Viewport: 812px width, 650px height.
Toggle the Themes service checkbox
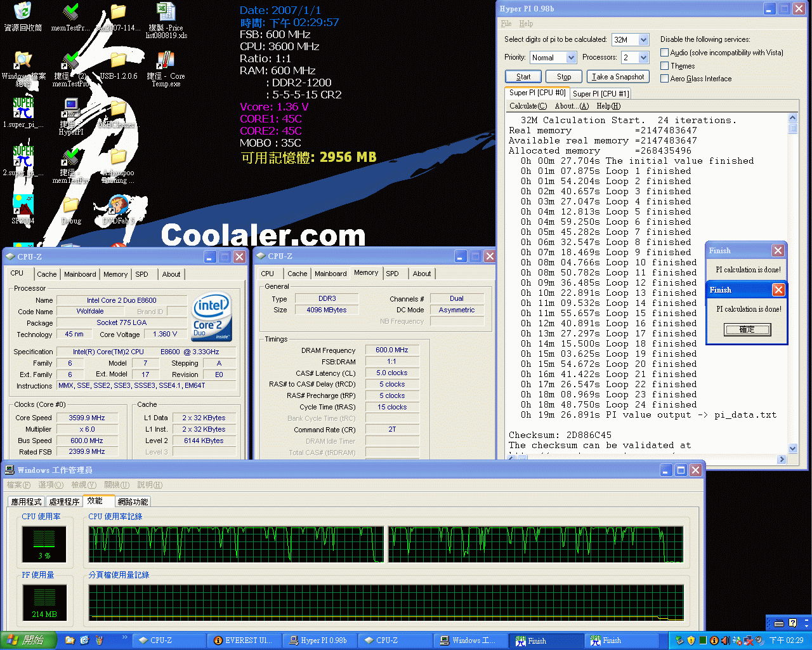tap(664, 66)
